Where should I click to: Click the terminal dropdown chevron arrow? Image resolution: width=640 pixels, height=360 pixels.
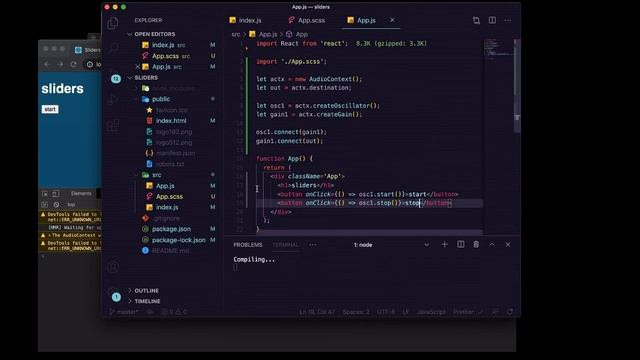click(x=427, y=245)
